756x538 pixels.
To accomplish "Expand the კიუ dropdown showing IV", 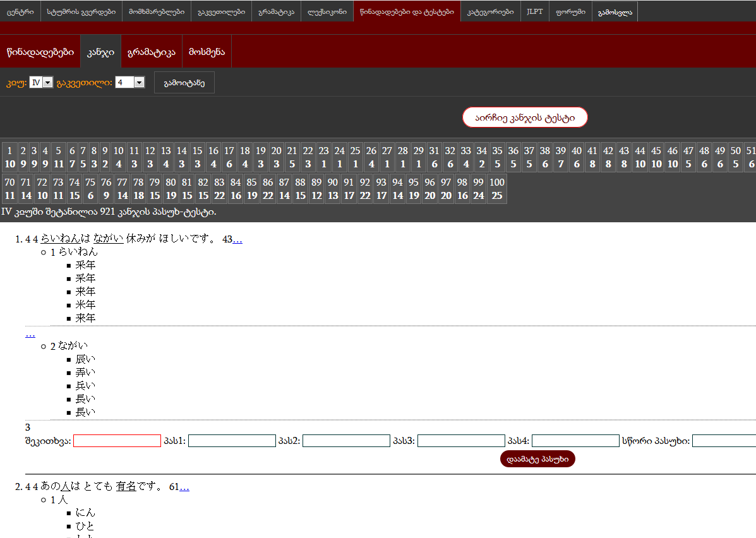I will pyautogui.click(x=41, y=83).
